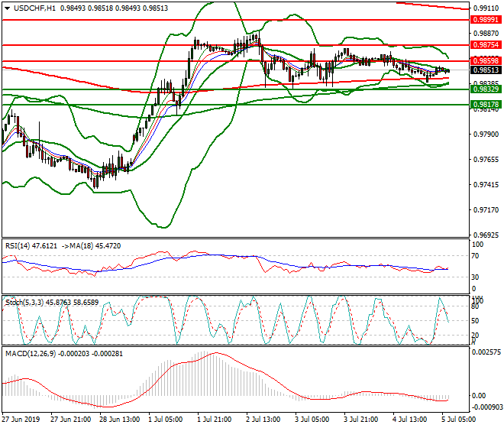Select the green 0.98329 support label
This screenshot has width=504, height=428.
(x=486, y=89)
